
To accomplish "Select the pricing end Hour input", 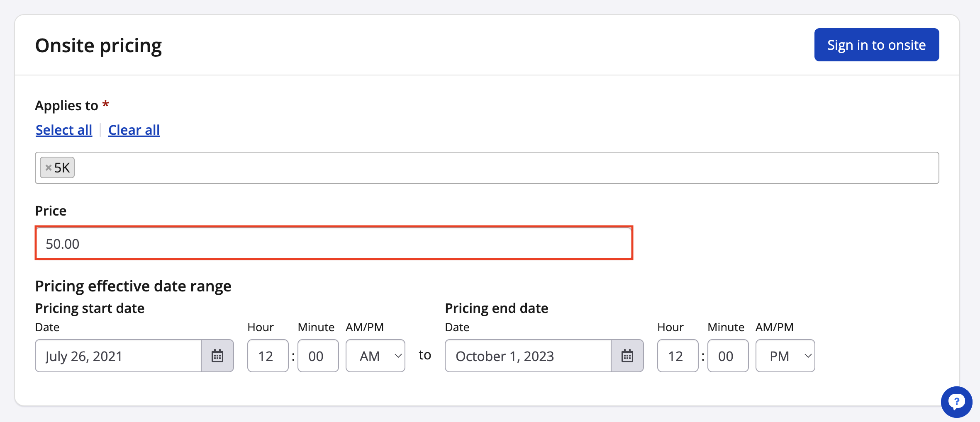I will click(x=678, y=356).
